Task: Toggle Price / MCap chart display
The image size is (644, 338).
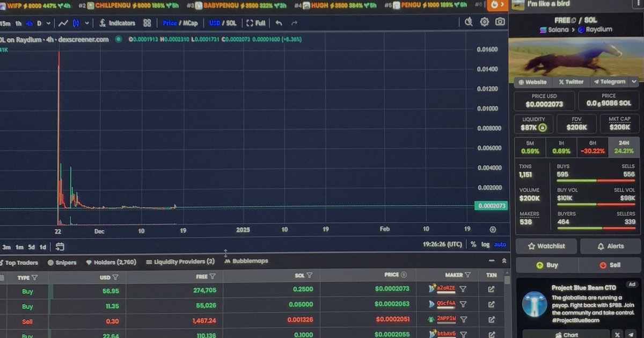Action: point(180,23)
